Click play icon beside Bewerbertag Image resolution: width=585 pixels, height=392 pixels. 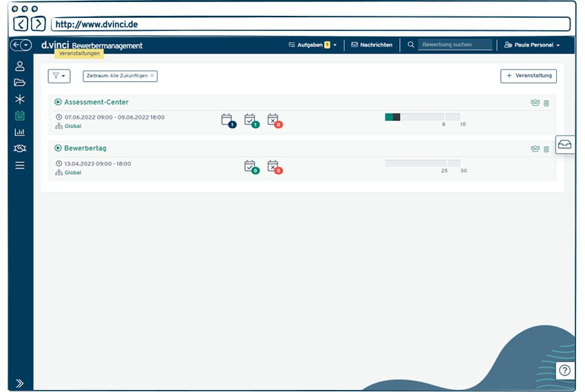coord(58,148)
